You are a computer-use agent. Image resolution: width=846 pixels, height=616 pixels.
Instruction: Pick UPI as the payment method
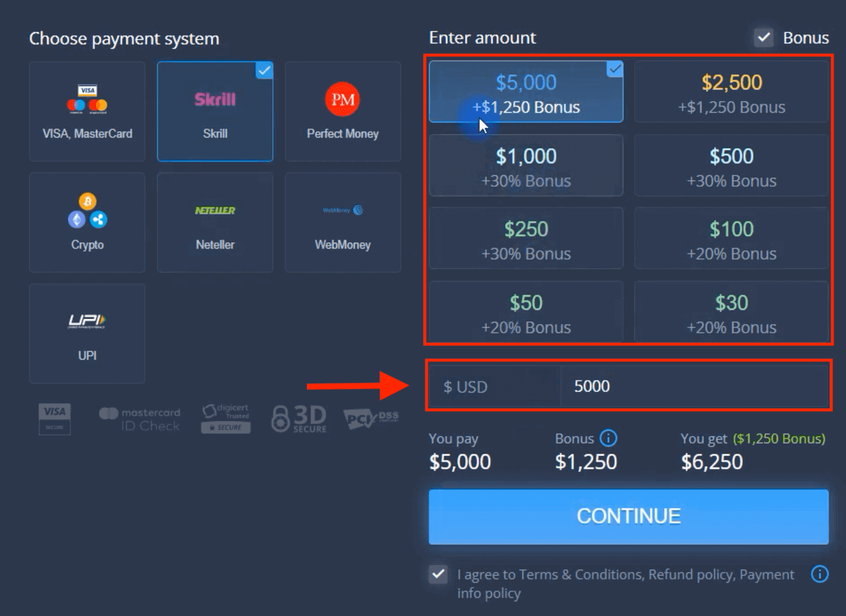pyautogui.click(x=86, y=333)
